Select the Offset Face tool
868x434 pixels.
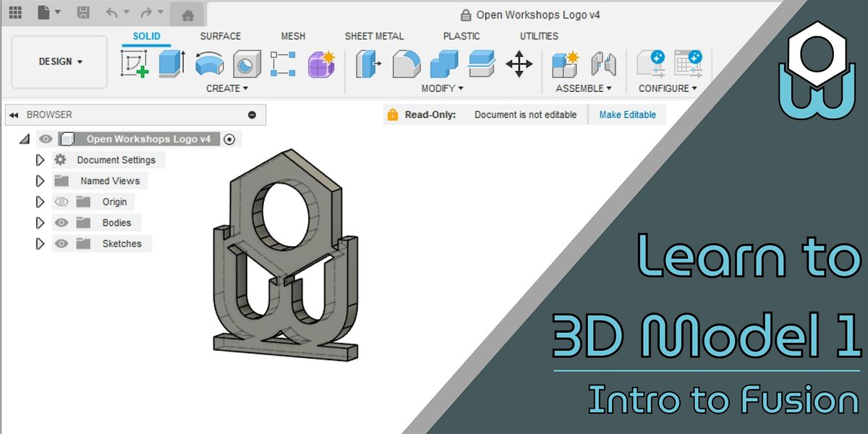pyautogui.click(x=481, y=64)
